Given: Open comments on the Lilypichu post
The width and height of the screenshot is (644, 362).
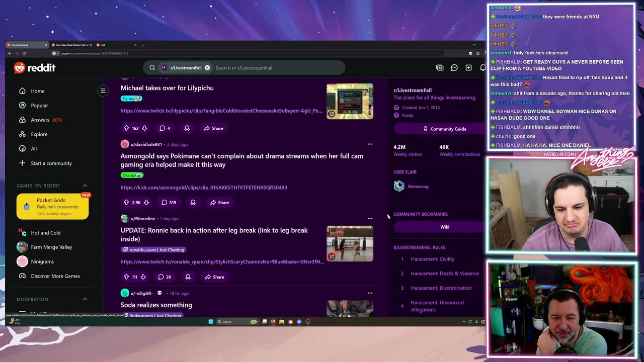Looking at the screenshot, I should click(x=165, y=128).
